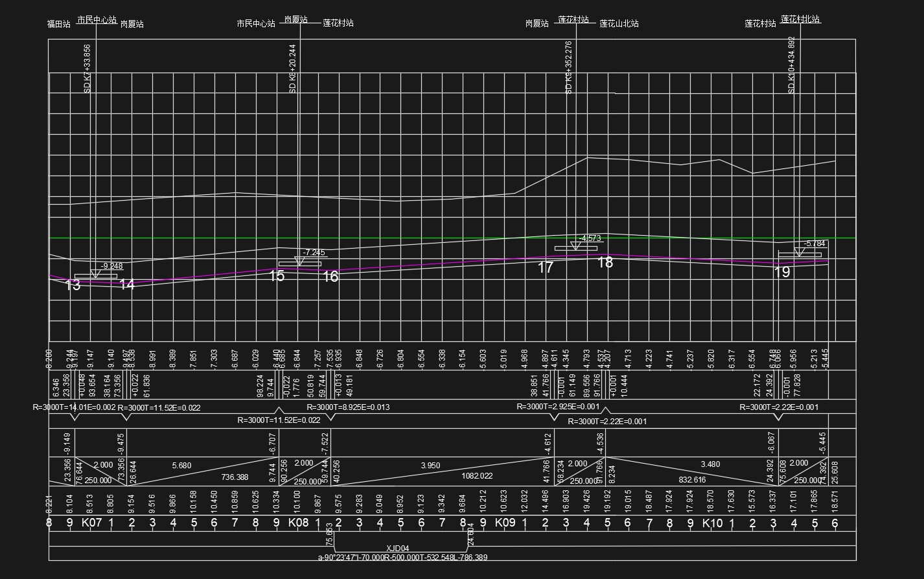Select curve text 'R=3000T=14.01E=0.002'

[74, 407]
